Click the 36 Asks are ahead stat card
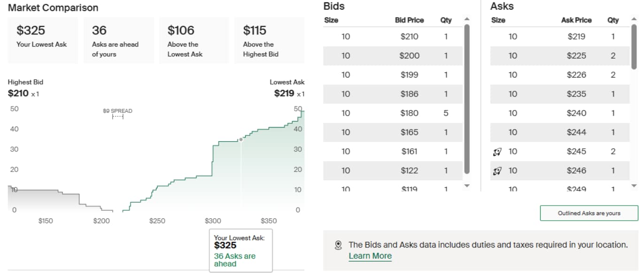The height and width of the screenshot is (279, 644). coord(118,40)
